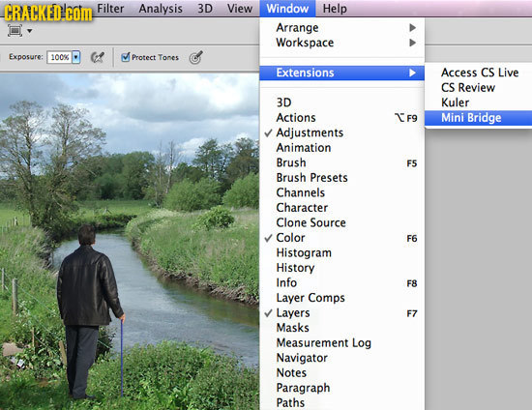Toggle the checked Color panel

(342, 238)
